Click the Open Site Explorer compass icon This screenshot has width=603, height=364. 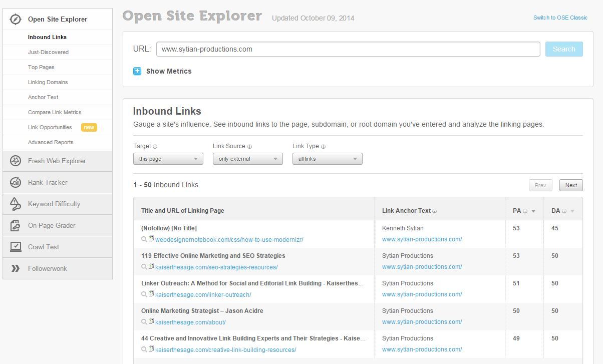click(x=16, y=20)
